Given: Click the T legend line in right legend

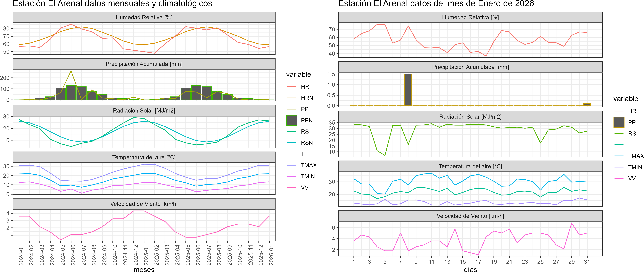Looking at the screenshot, I should click(619, 145).
